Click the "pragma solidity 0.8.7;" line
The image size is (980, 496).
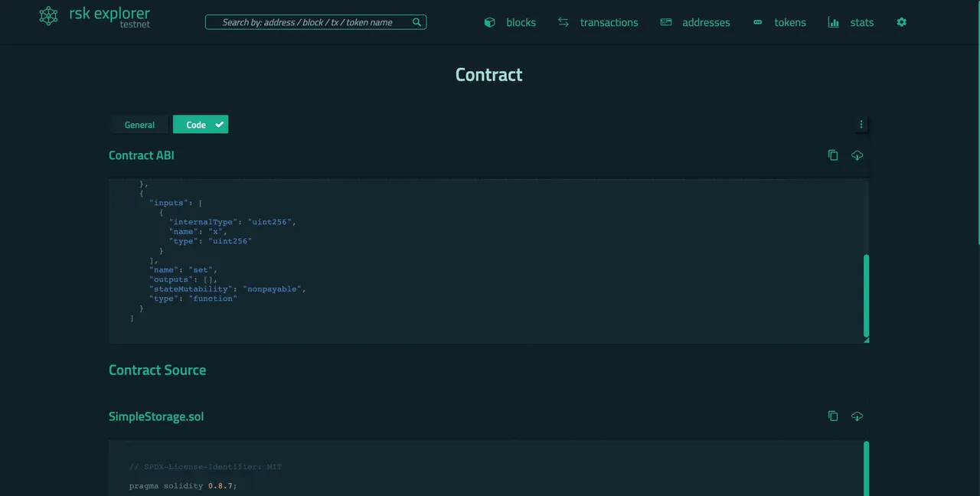point(183,486)
